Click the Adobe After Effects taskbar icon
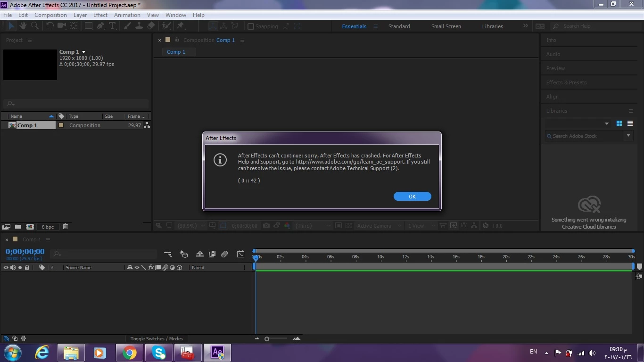 coord(217,353)
